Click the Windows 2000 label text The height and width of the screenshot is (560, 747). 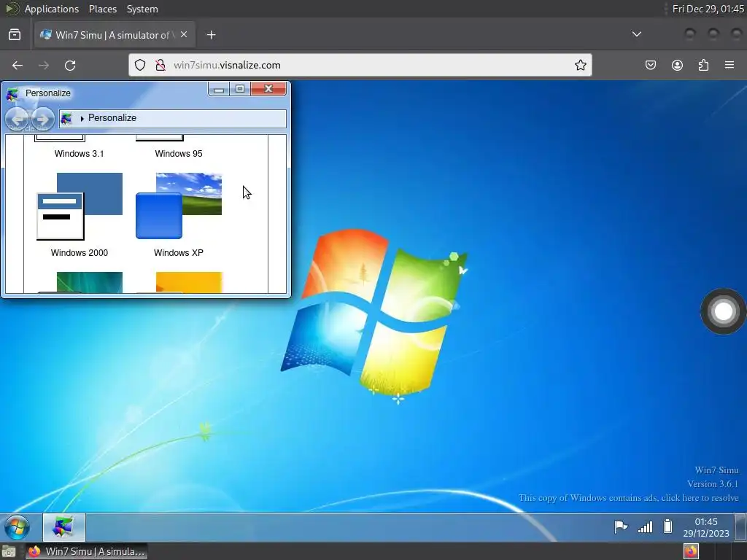80,253
